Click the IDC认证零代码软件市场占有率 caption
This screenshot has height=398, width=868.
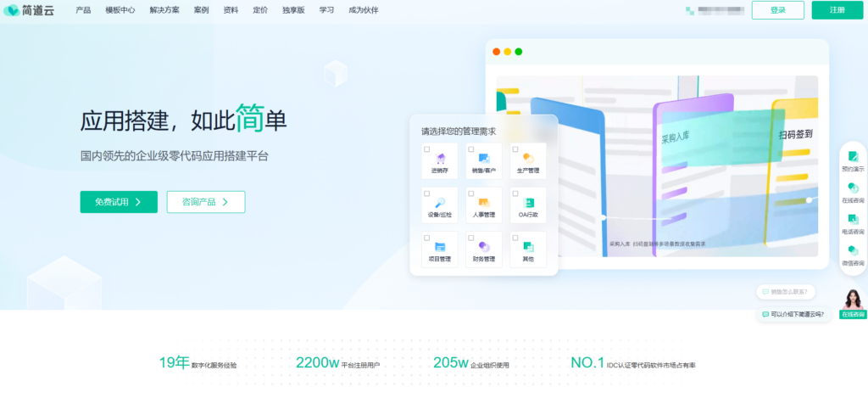click(x=651, y=365)
